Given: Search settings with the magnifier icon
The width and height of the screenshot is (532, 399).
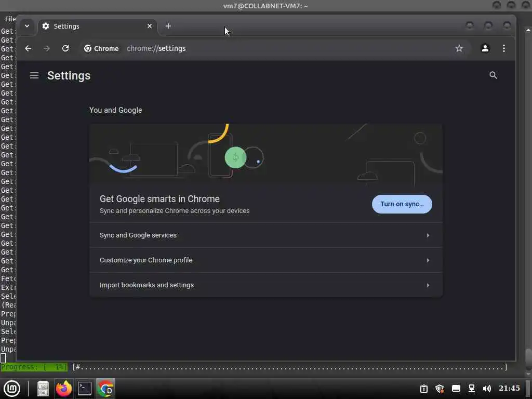Looking at the screenshot, I should coord(494,75).
